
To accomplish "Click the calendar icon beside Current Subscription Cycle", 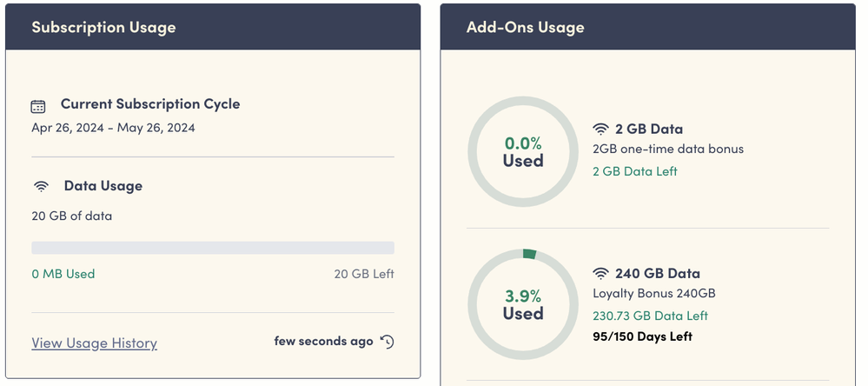I will coord(38,106).
